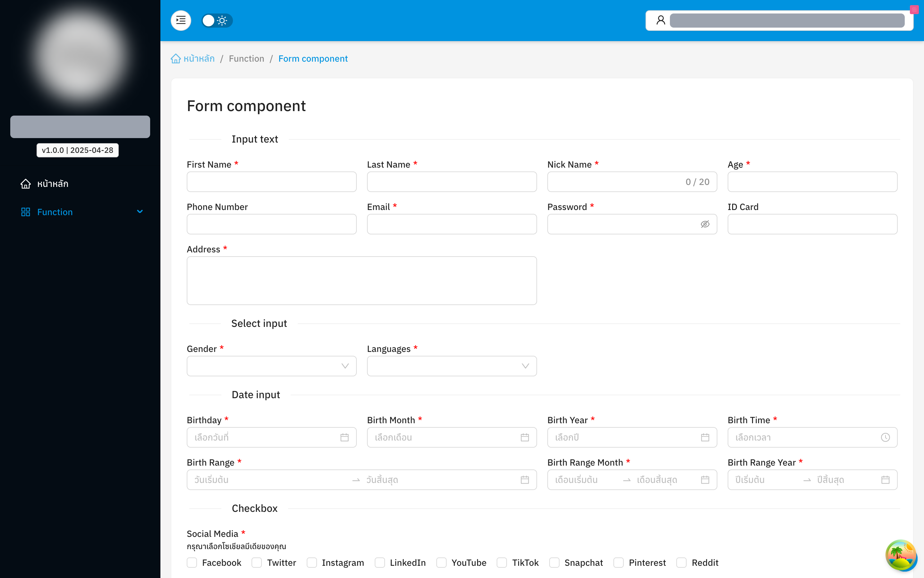Open the Birth Year picker field
The image size is (924, 578).
coord(632,437)
